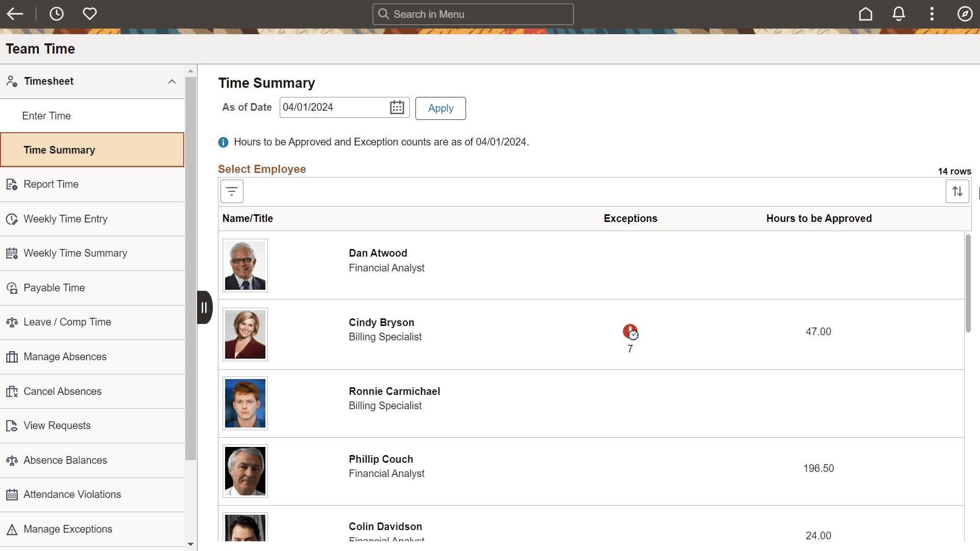The width and height of the screenshot is (980, 551).
Task: Open the Actions menu
Action: 932,14
